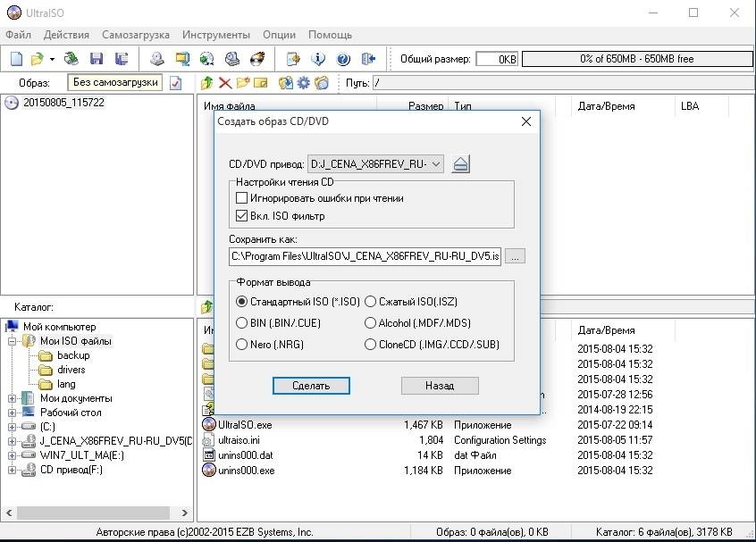This screenshot has height=542, width=756.
Task: Expand the Рабочий стол tree node
Action: [12, 413]
